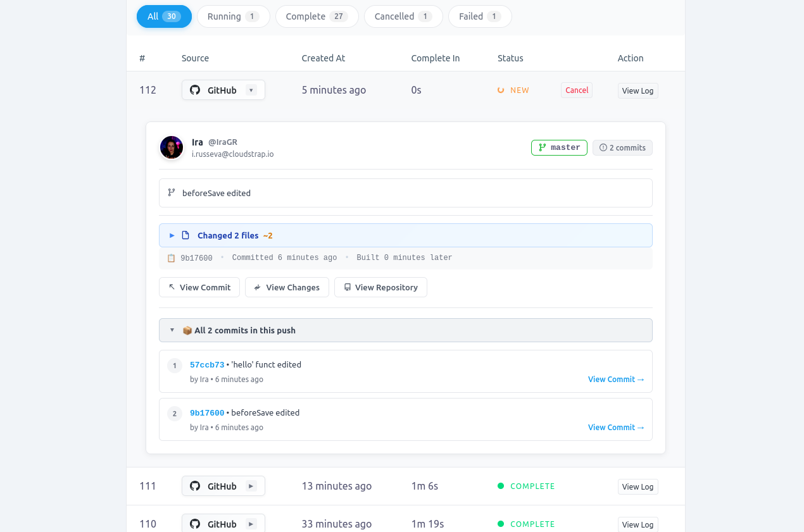804x532 pixels.
Task: Click the GitHub octocat icon for build 112
Action: click(194, 90)
